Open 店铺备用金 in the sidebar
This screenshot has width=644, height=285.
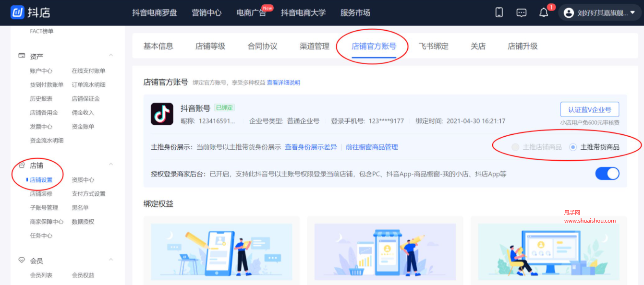[44, 112]
